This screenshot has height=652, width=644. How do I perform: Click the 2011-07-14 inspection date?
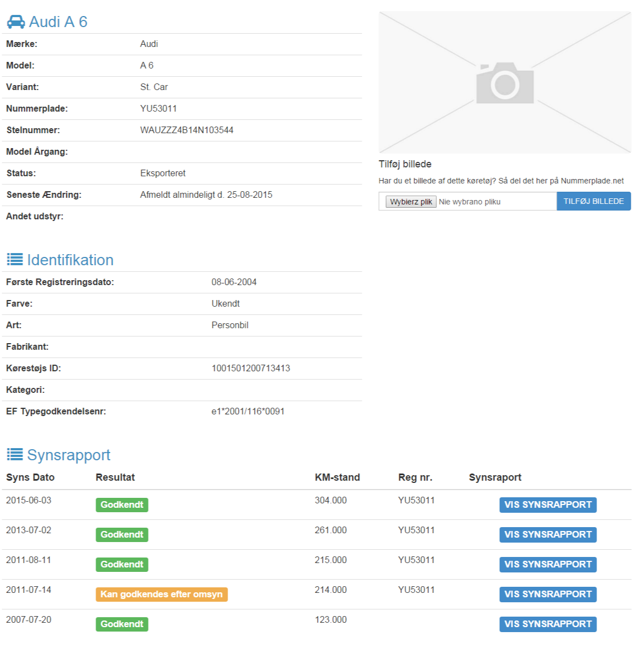pyautogui.click(x=29, y=590)
